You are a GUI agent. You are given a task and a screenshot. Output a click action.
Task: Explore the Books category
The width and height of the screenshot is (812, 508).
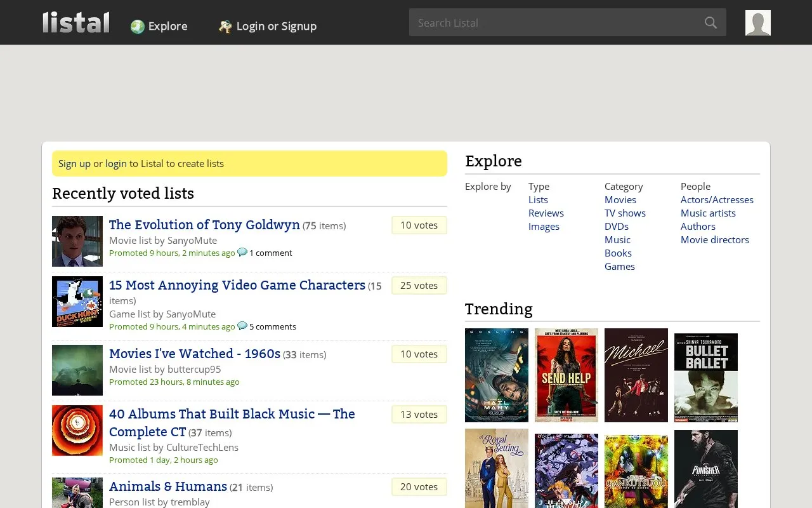pos(618,253)
